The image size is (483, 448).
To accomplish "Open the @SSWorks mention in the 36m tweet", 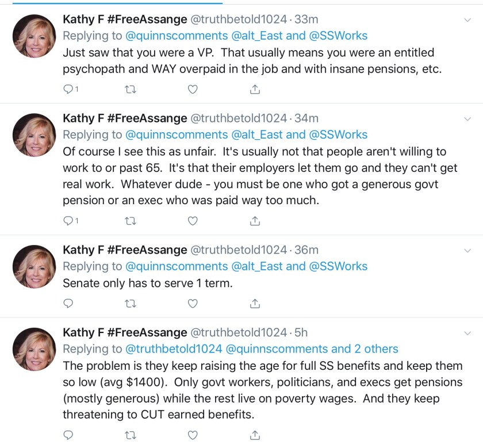I will click(x=338, y=266).
